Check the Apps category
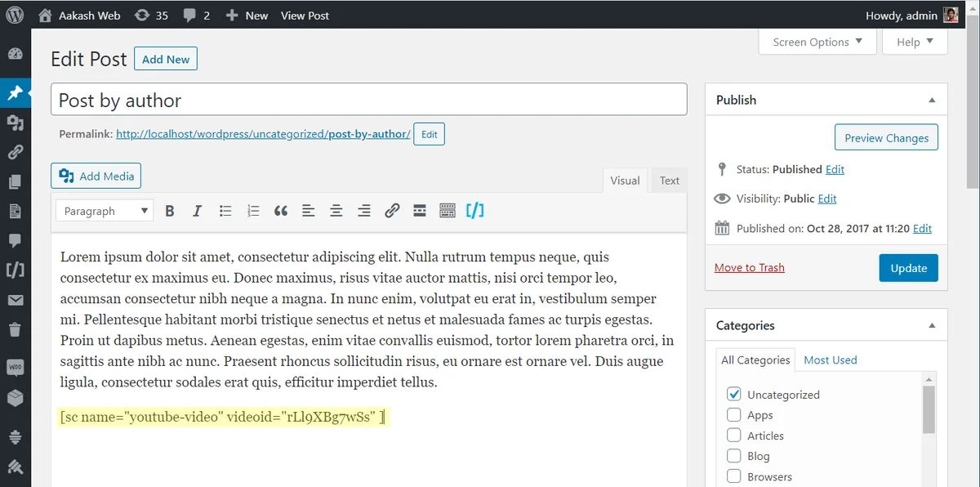Image resolution: width=980 pixels, height=487 pixels. [734, 414]
